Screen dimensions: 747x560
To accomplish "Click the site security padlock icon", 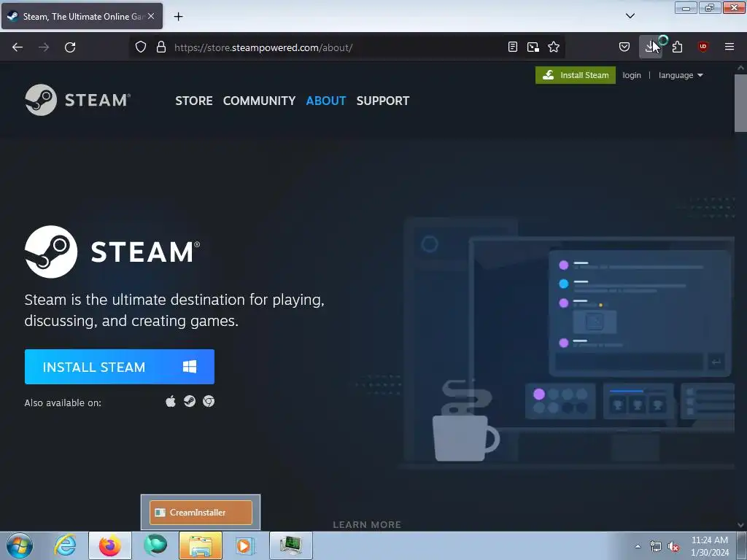I will tap(161, 47).
